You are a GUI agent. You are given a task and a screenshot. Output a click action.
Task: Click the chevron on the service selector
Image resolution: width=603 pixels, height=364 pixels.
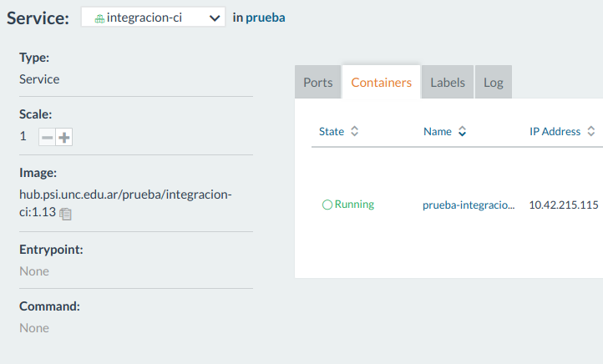tap(215, 18)
